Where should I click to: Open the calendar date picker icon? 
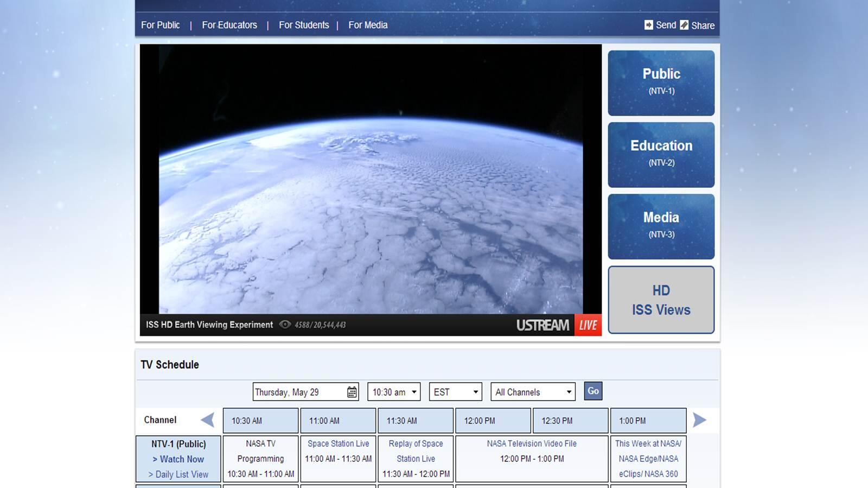(352, 392)
